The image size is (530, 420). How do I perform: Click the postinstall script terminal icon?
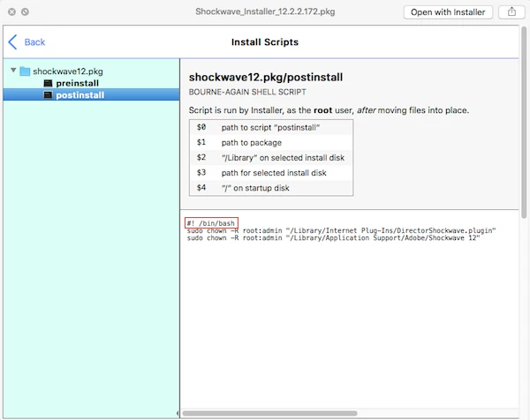tap(48, 95)
